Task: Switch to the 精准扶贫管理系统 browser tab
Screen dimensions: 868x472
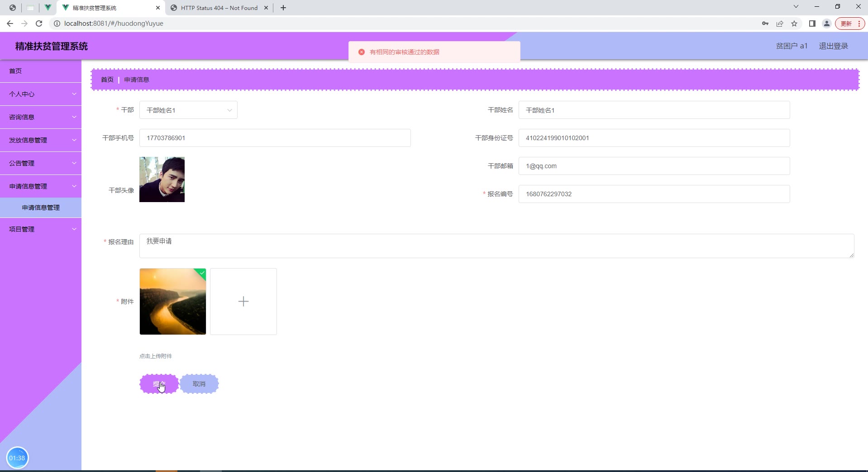Action: [111, 8]
